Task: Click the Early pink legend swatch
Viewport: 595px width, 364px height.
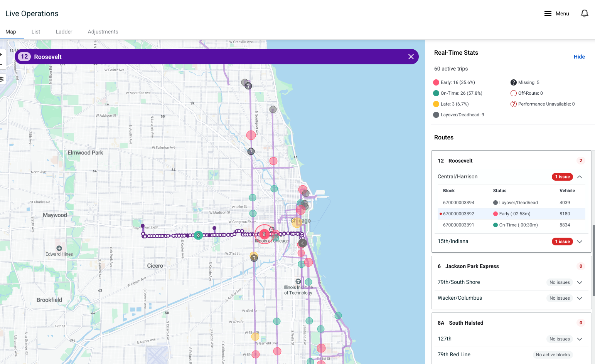Action: click(x=436, y=82)
